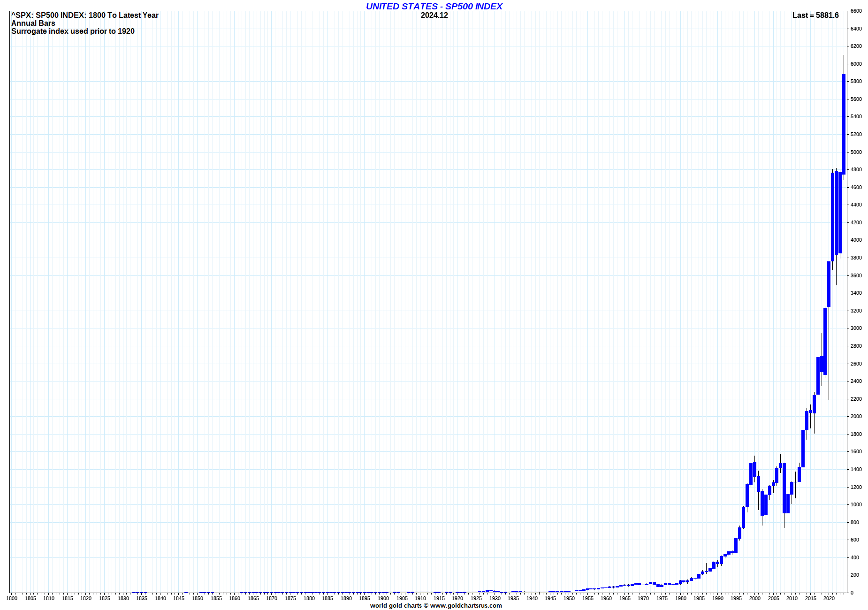
Task: Click the Surrogate index used prior to 1920 note
Action: (x=73, y=31)
